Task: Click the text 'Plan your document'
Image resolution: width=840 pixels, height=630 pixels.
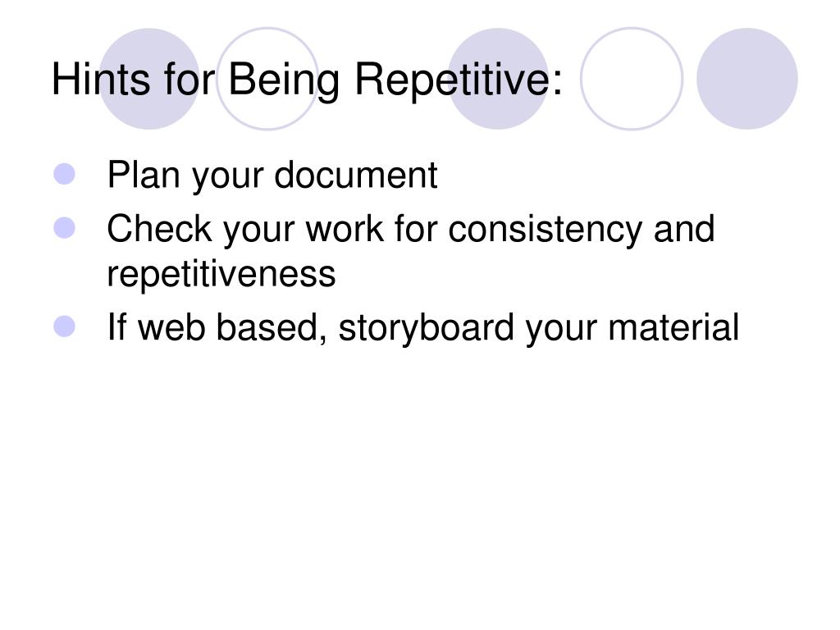Action: click(x=272, y=176)
